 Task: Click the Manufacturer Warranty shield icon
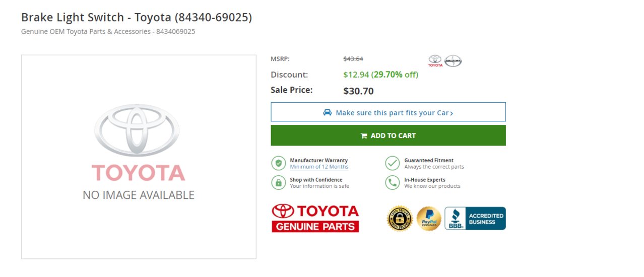[x=279, y=163]
